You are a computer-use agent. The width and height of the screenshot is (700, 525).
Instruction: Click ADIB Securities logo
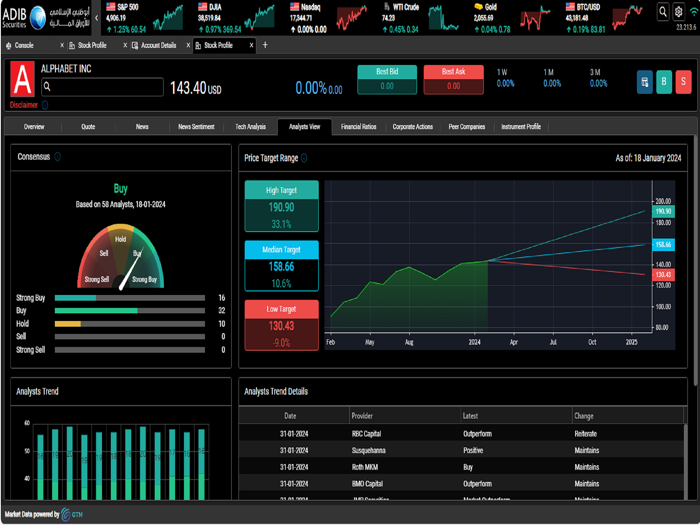[46, 17]
